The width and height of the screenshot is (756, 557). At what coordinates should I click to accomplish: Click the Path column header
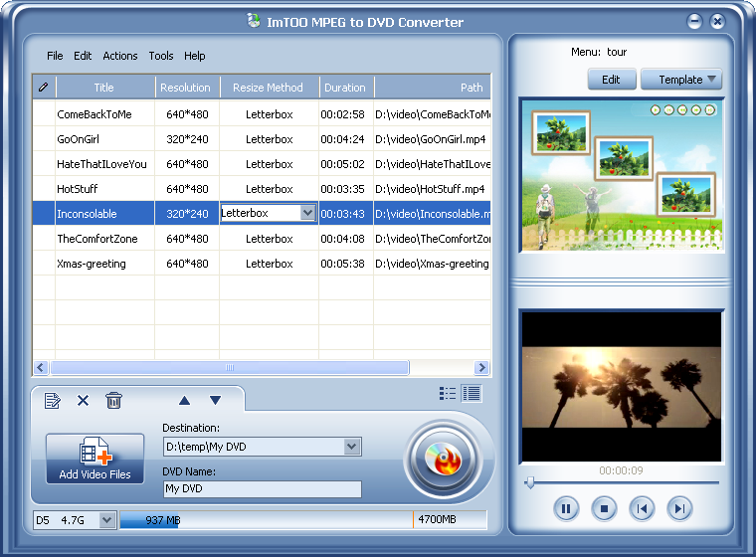click(433, 88)
